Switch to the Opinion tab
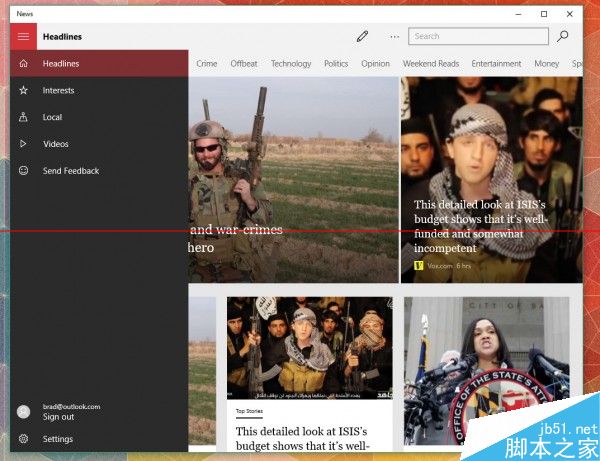 [x=375, y=64]
